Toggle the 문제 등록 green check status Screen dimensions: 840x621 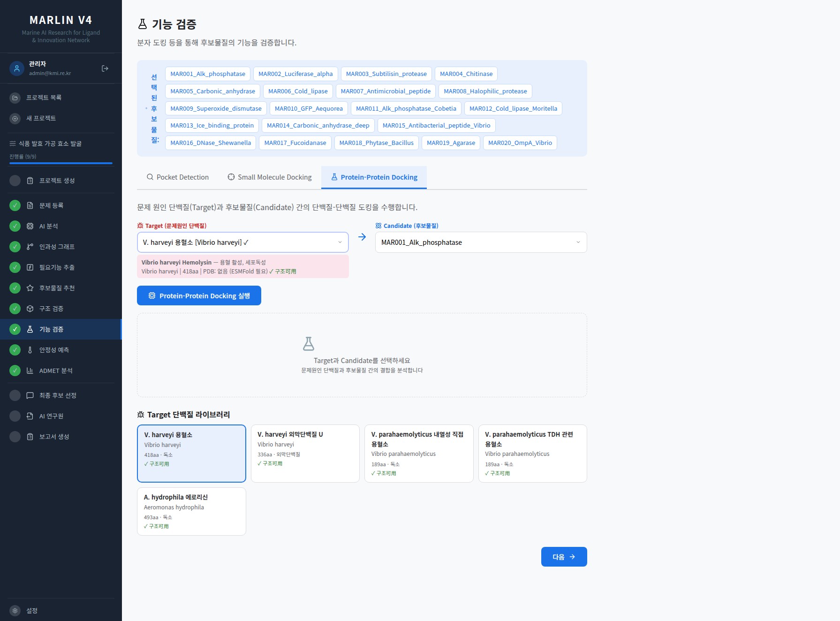(15, 205)
